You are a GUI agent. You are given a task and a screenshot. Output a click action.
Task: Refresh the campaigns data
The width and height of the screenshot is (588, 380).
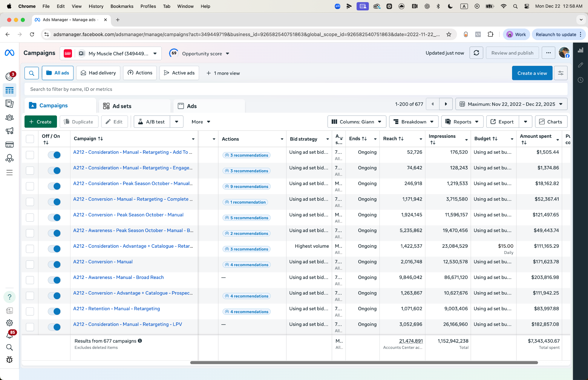(476, 53)
